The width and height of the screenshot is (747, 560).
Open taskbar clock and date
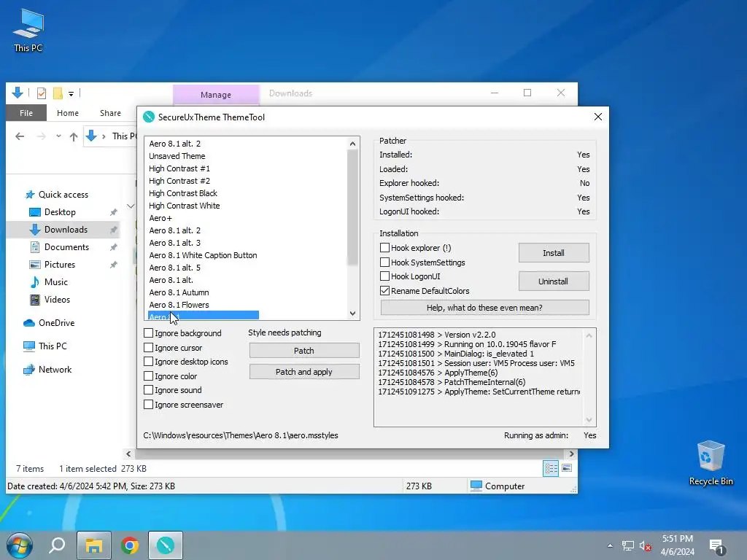[678, 545]
